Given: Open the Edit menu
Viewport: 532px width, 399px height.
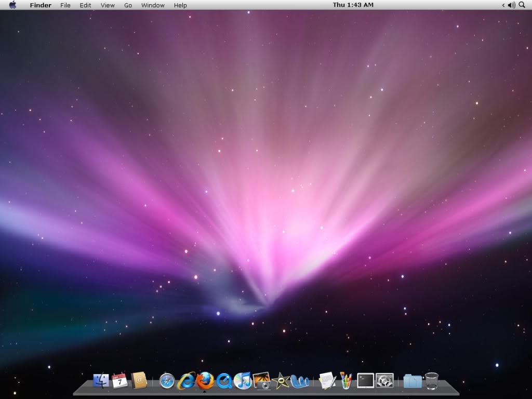Looking at the screenshot, I should click(x=85, y=5).
